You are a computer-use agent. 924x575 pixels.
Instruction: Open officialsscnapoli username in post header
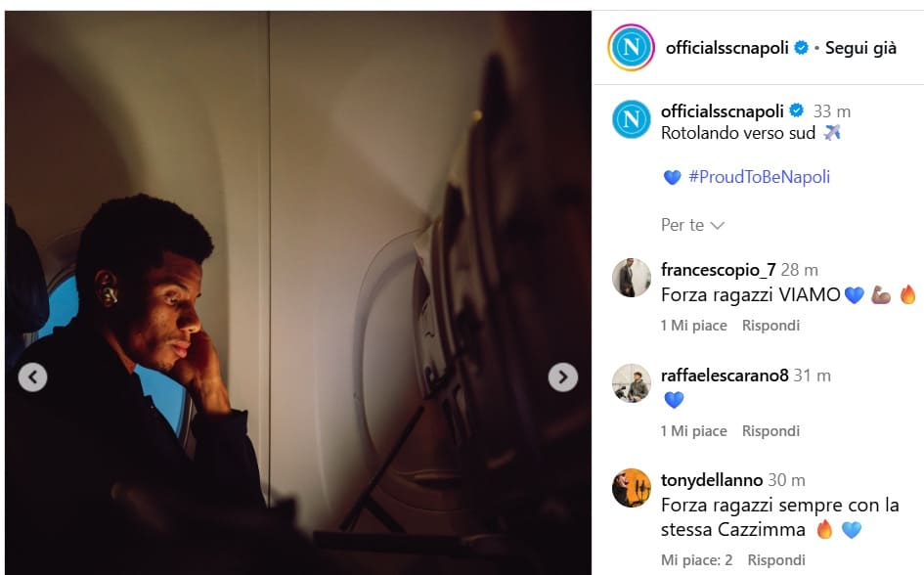click(727, 47)
